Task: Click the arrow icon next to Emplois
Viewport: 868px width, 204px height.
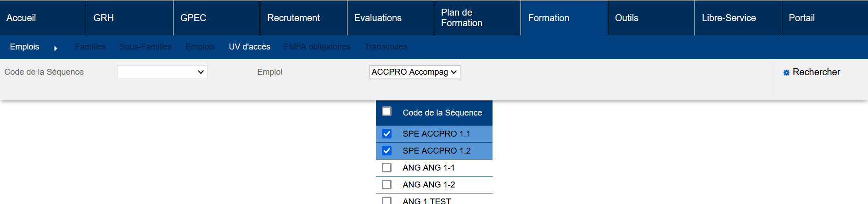Action: (56, 48)
